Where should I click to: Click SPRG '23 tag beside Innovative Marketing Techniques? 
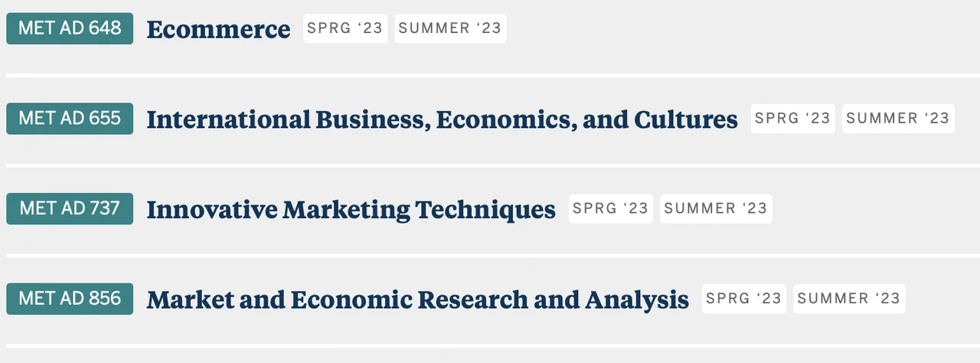610,208
